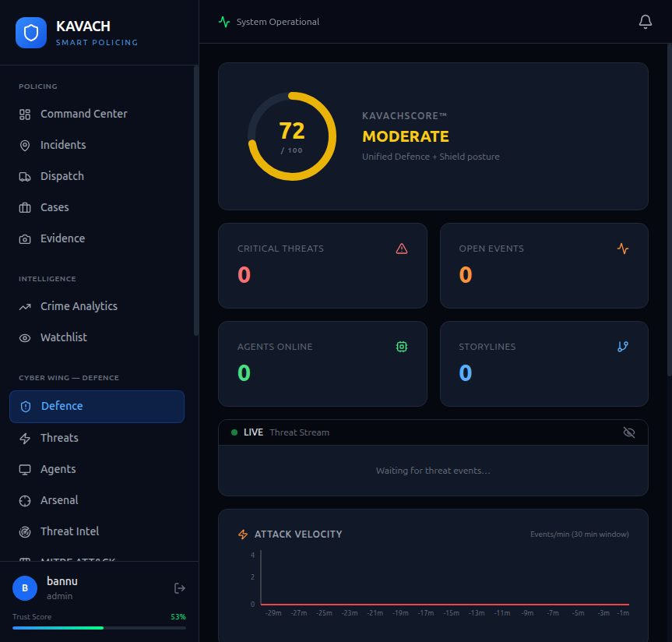
Task: Click the Watchlist eye icon
Action: click(25, 338)
